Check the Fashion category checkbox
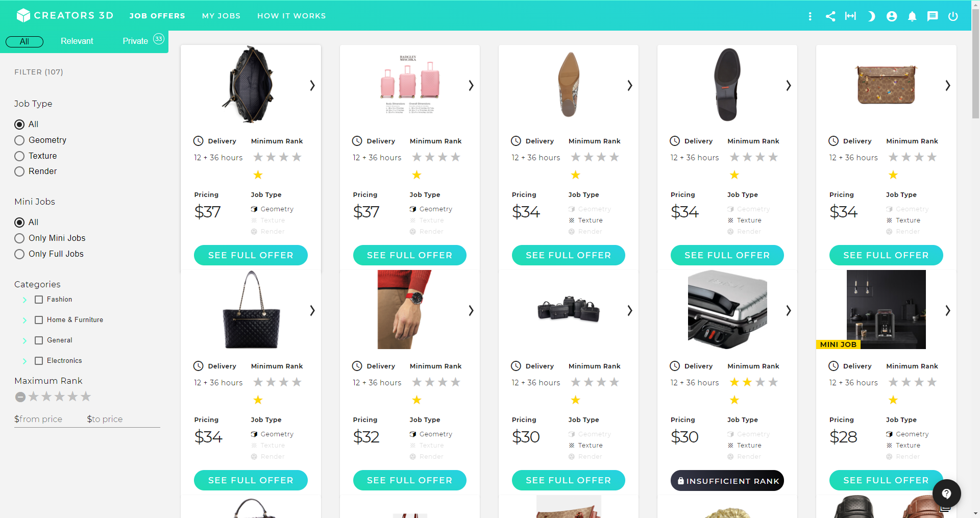Image resolution: width=980 pixels, height=518 pixels. (x=39, y=300)
